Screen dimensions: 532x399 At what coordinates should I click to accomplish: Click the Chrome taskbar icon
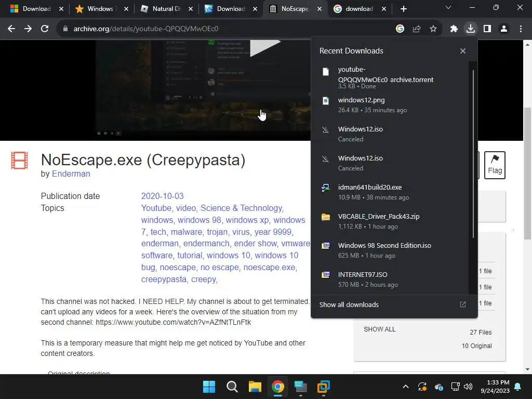click(x=277, y=387)
